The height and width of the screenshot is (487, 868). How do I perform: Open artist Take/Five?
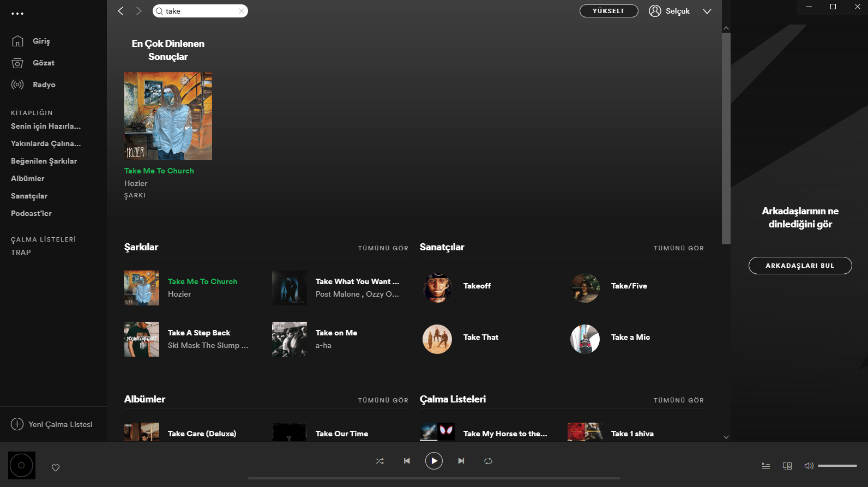tap(629, 286)
